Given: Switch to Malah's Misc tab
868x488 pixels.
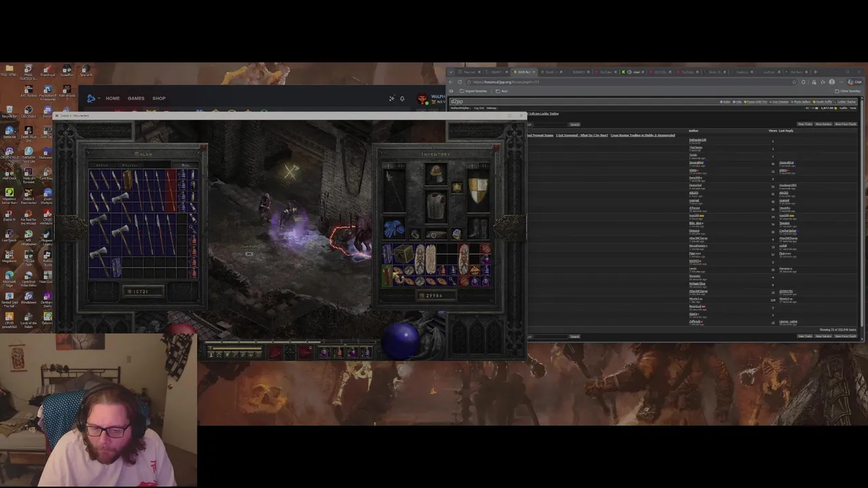Looking at the screenshot, I should tap(185, 165).
